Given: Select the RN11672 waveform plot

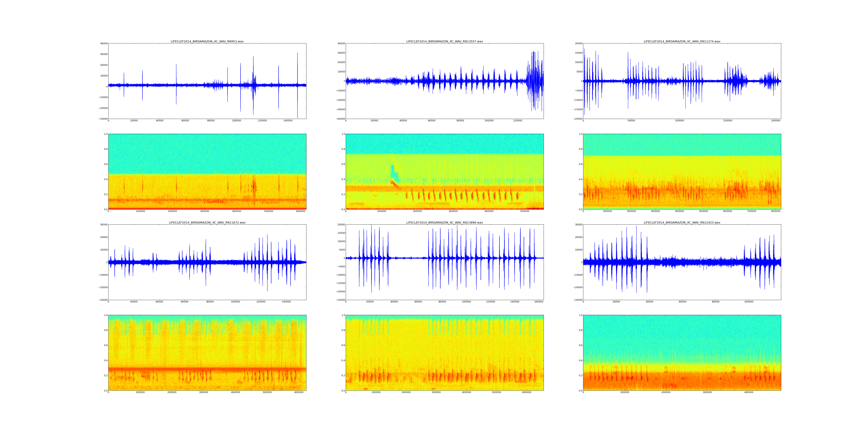Looking at the screenshot, I should click(x=207, y=262).
